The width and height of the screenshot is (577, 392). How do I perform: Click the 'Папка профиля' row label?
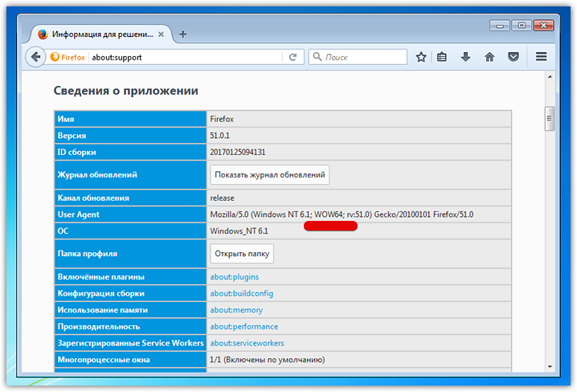(88, 253)
